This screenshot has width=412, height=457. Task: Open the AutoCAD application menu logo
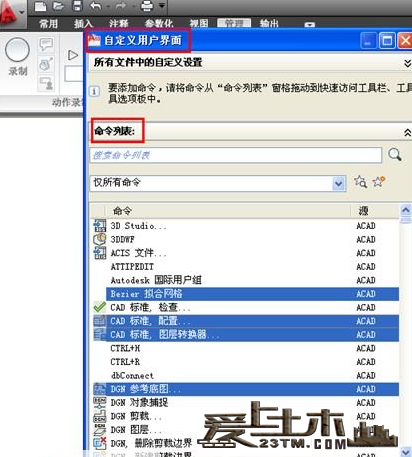click(9, 13)
